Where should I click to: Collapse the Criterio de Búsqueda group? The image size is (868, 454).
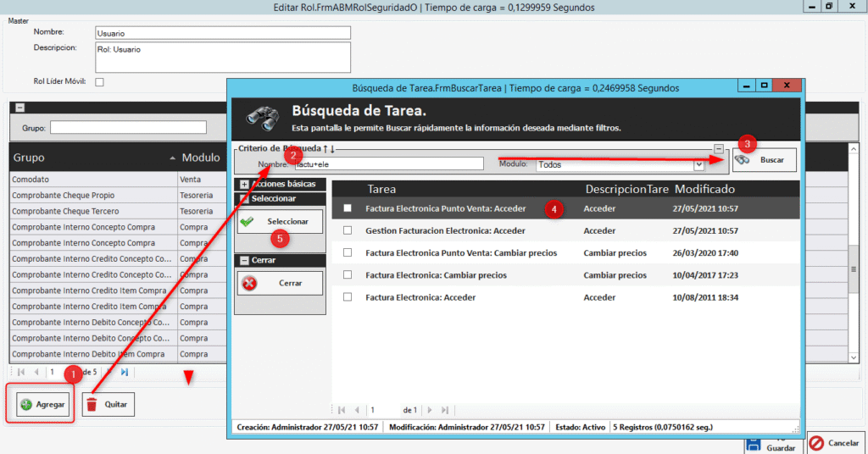coord(719,148)
